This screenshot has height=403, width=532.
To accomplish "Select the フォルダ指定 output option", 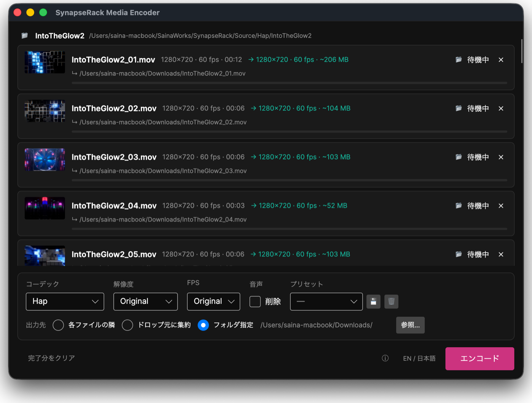I will pos(203,325).
